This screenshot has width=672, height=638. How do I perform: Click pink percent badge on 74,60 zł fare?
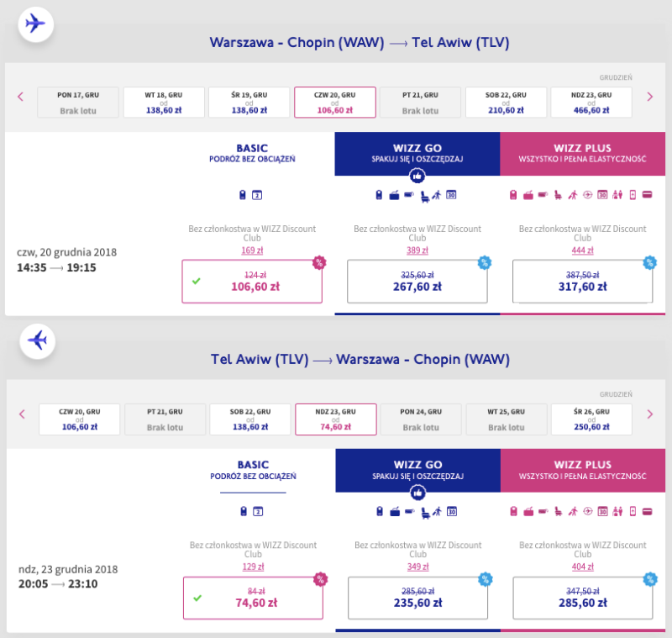click(320, 579)
